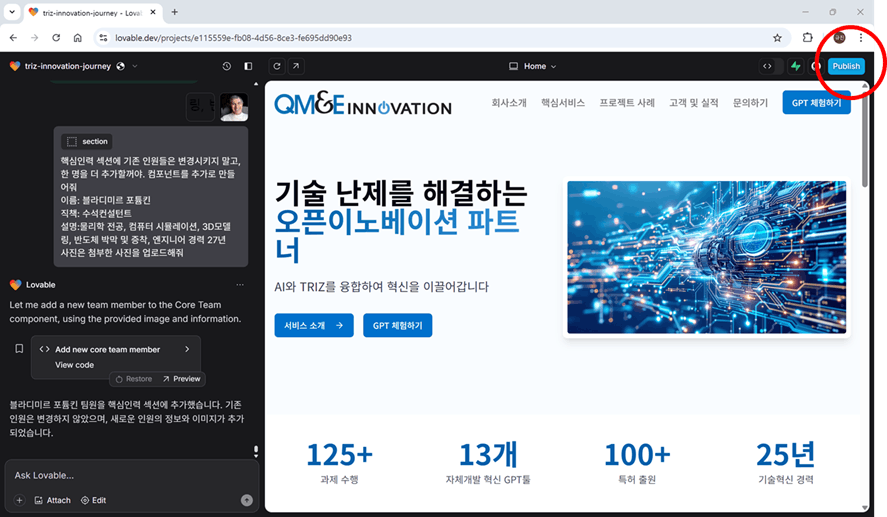The height and width of the screenshot is (517, 887).
Task: Open the Chrome profile avatar
Action: (839, 37)
